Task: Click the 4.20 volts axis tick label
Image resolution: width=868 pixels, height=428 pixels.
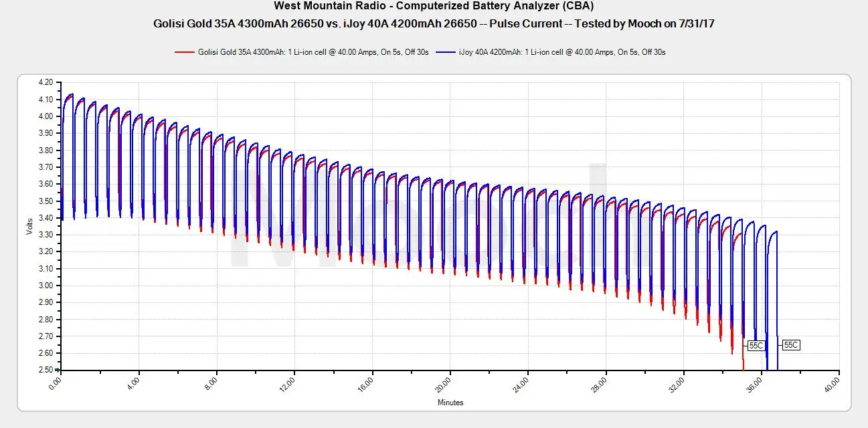Action: (x=46, y=82)
